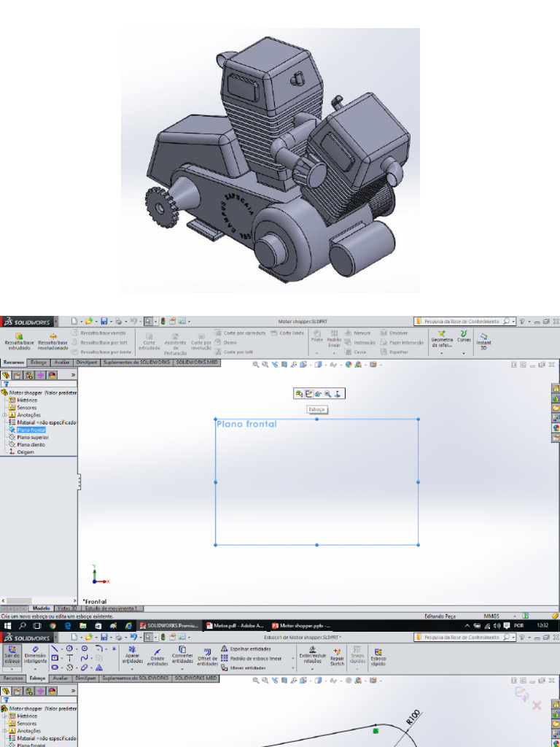The width and height of the screenshot is (560, 747).
Task: Select the Aparar entidades tool
Action: click(133, 655)
